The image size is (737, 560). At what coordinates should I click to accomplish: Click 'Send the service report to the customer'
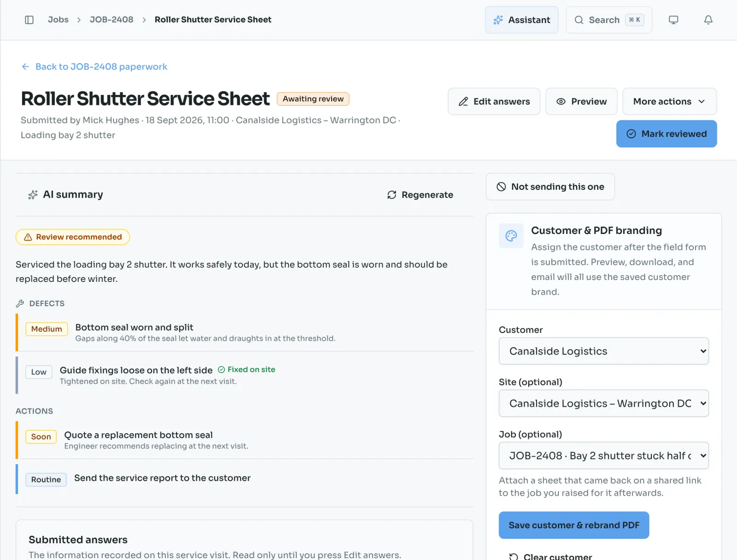click(163, 478)
